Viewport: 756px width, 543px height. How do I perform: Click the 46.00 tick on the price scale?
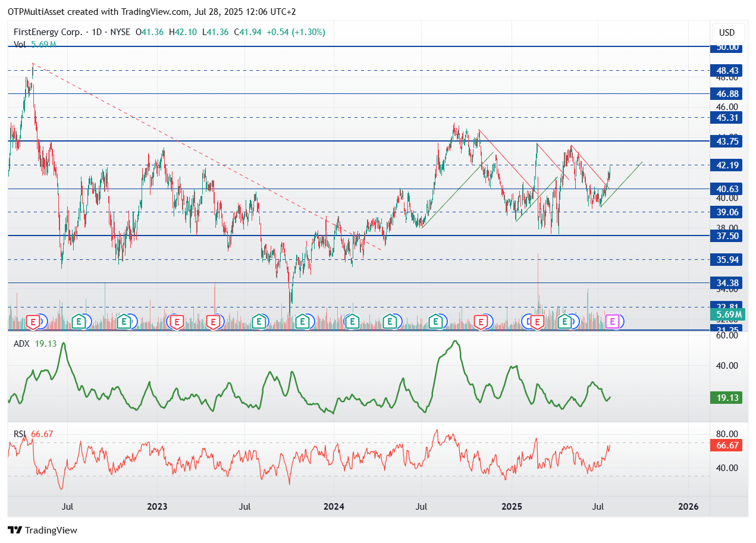(728, 106)
